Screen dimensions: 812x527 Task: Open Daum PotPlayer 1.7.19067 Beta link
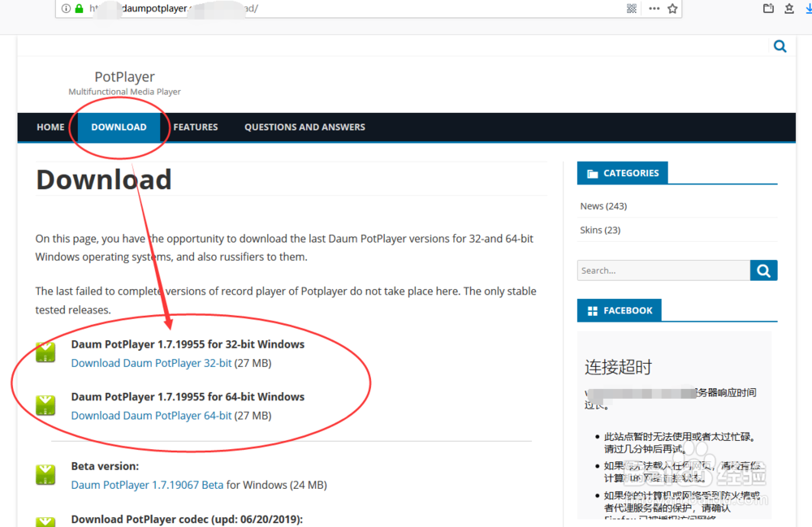[147, 485]
